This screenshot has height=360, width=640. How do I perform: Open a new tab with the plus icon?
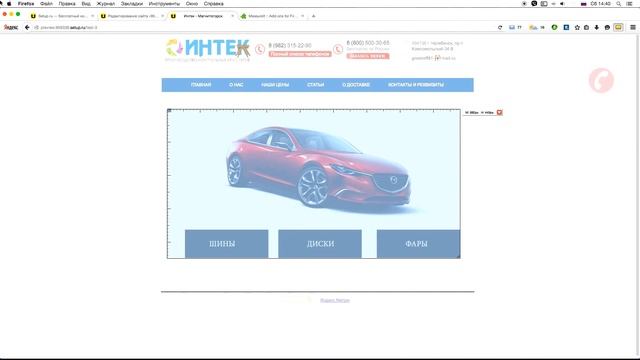313,16
